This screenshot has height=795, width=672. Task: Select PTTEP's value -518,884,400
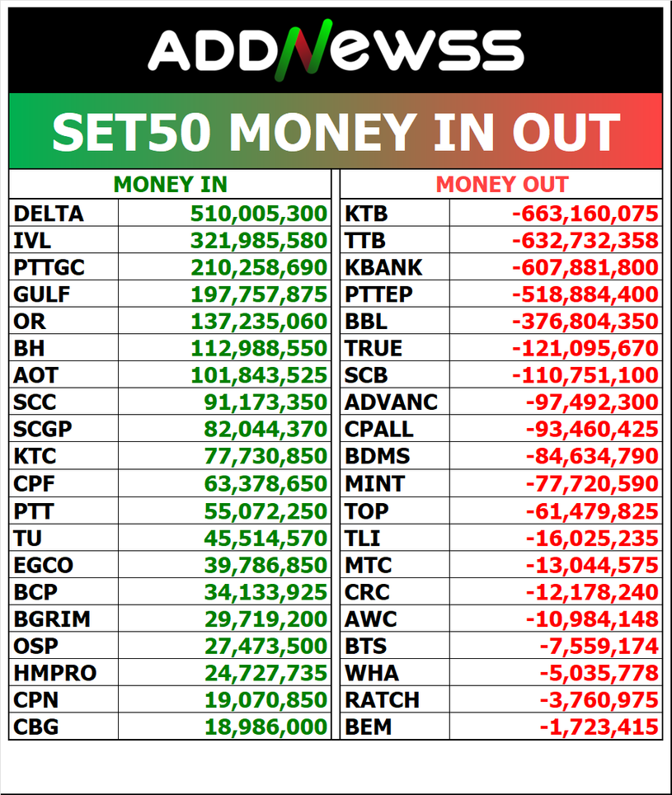click(x=585, y=294)
